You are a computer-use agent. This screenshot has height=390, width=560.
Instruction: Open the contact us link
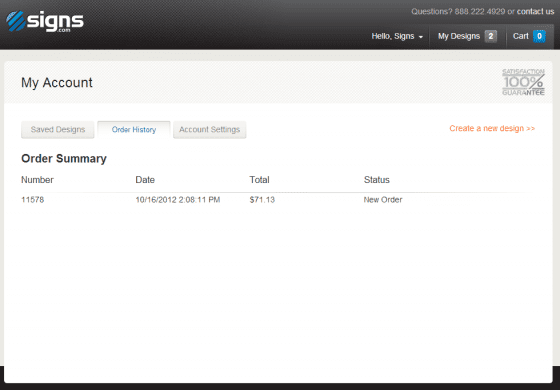click(x=535, y=11)
